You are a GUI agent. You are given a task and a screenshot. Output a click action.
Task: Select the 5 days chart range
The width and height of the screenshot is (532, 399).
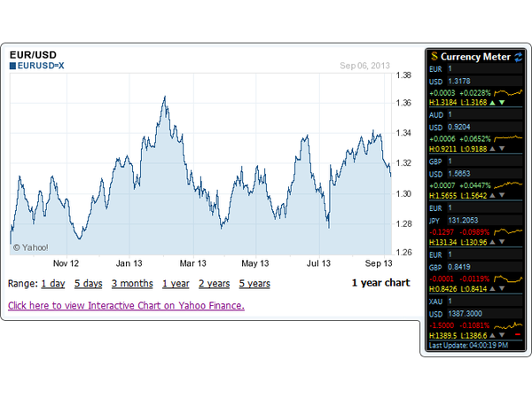88,284
